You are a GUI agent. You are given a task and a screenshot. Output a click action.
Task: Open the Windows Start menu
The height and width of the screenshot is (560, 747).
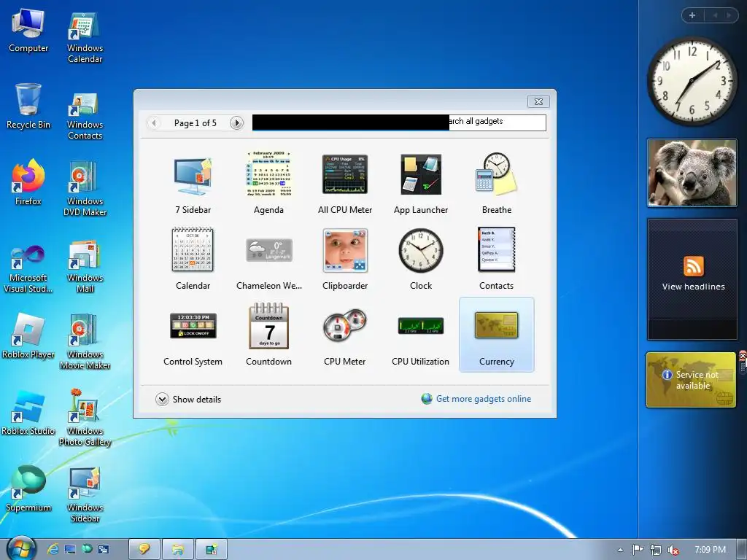pos(20,548)
